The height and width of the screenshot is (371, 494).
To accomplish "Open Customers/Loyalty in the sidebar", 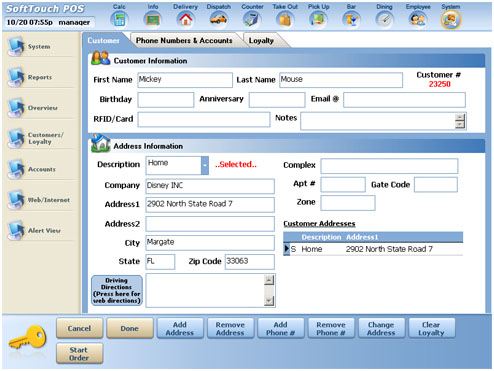I will click(39, 138).
